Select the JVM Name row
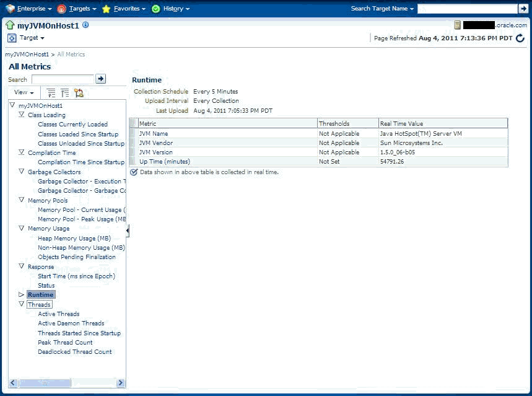 tap(318, 133)
